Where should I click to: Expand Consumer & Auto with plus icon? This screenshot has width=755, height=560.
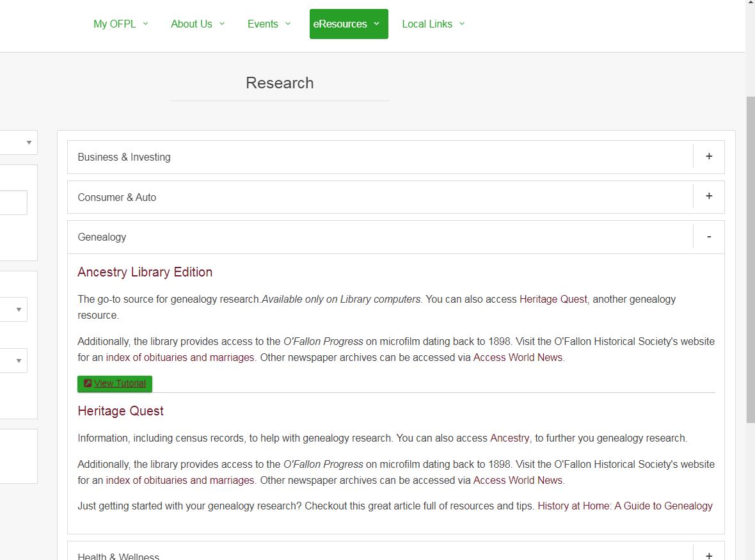click(708, 196)
